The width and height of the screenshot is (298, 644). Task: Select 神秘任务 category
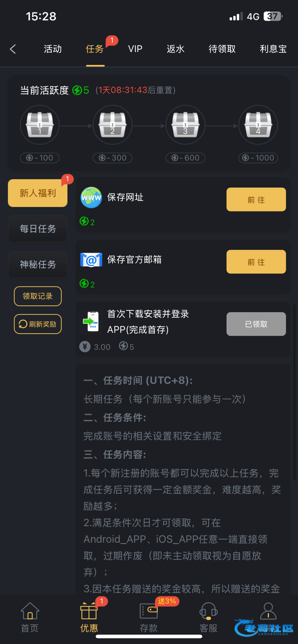pyautogui.click(x=38, y=265)
